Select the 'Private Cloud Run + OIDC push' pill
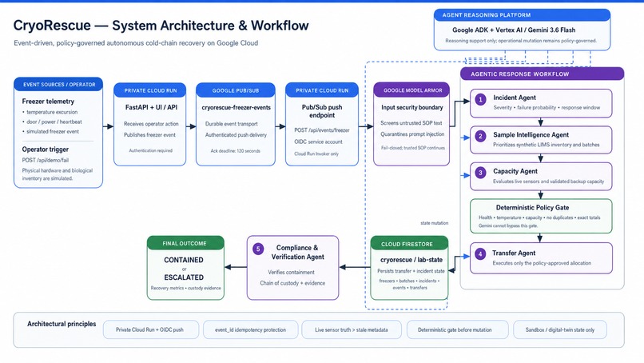This screenshot has height=363, width=644. click(149, 329)
